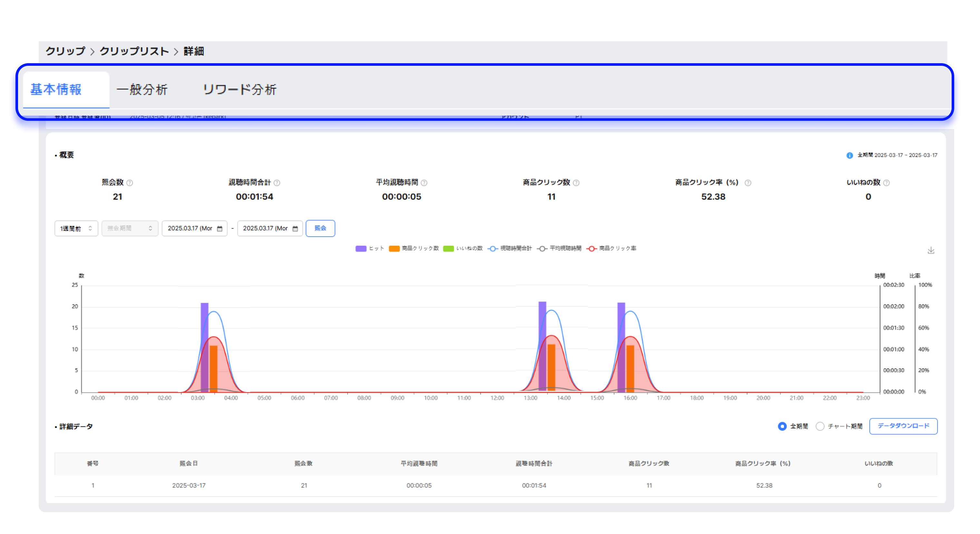Open the 照会期間 dropdown

point(130,228)
